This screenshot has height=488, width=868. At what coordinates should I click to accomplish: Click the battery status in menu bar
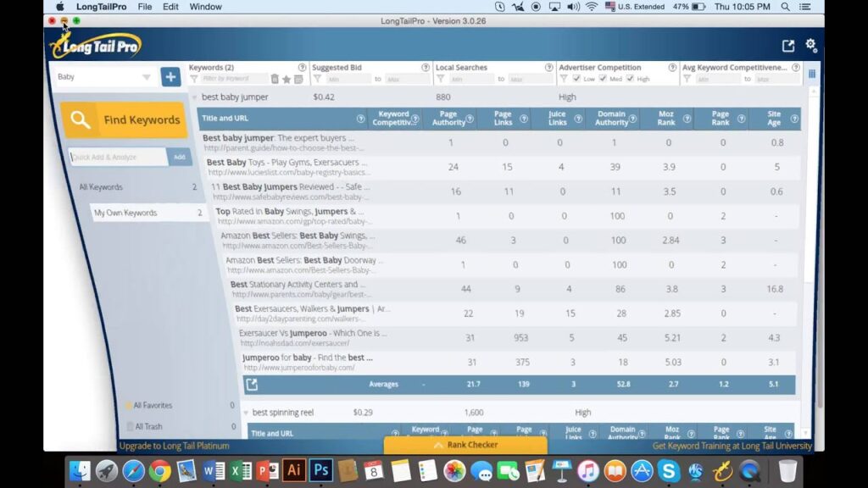point(688,7)
